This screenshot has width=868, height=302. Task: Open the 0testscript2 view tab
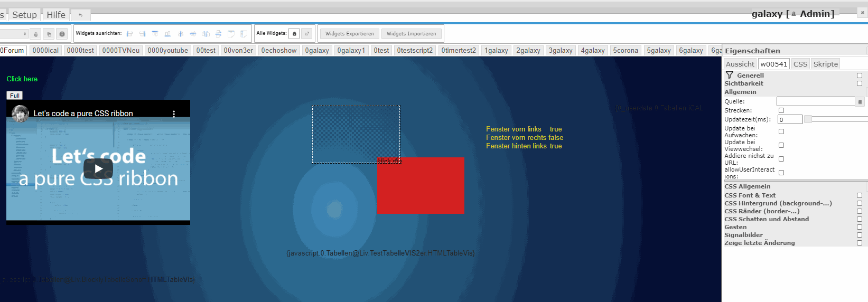[415, 50]
